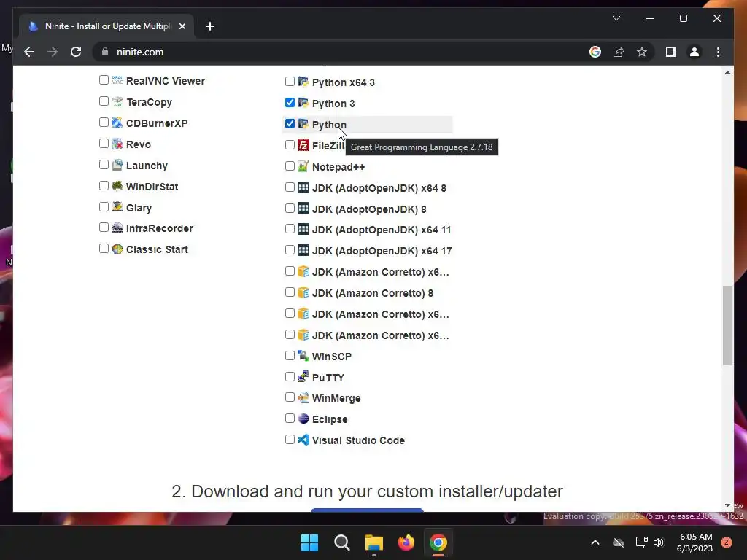747x560 pixels.
Task: Open the Chrome profile avatar
Action: [x=694, y=52]
